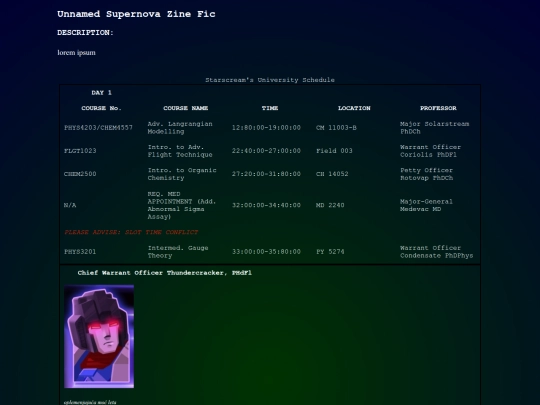Screen dimensions: 540x405
Task: Click course number PHYS3201
Action: click(x=80, y=252)
